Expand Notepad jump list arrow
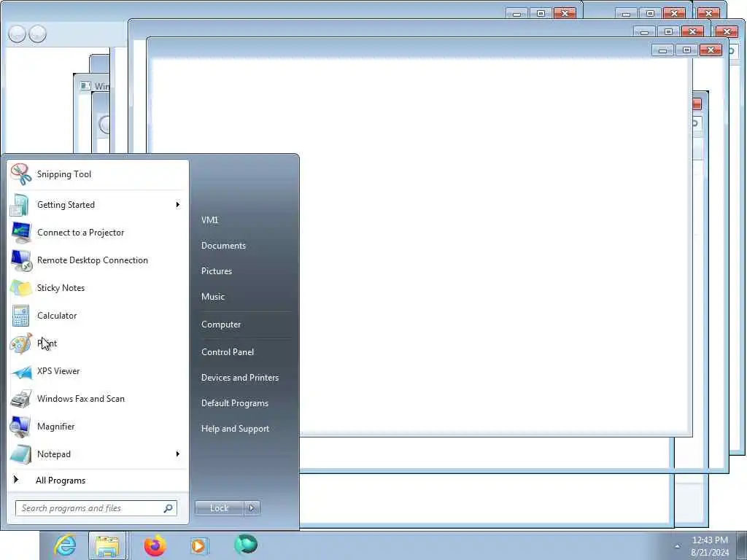The image size is (747, 560). point(178,454)
